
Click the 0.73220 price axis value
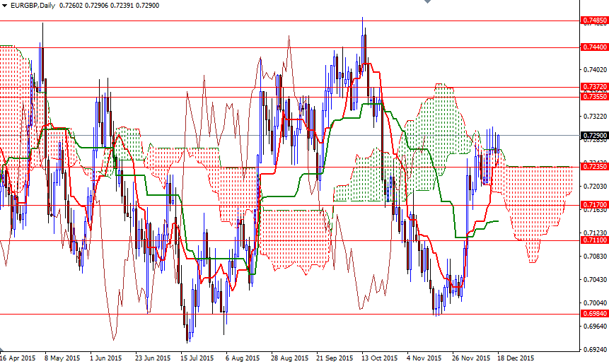coord(595,117)
